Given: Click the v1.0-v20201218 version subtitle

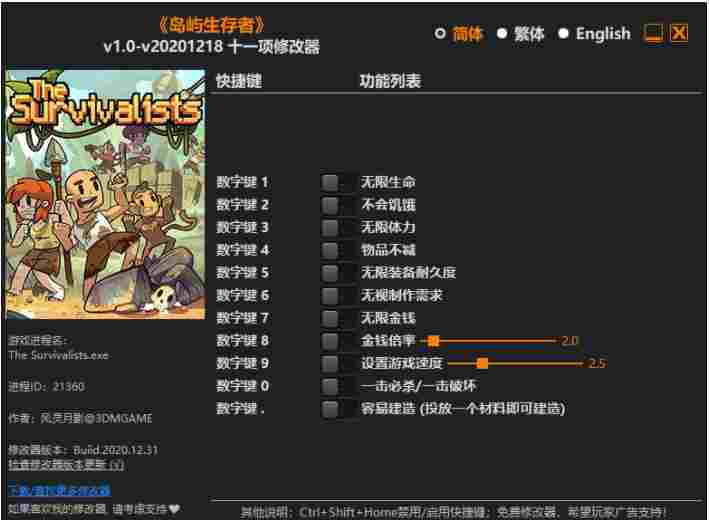Looking at the screenshot, I should click(212, 47).
